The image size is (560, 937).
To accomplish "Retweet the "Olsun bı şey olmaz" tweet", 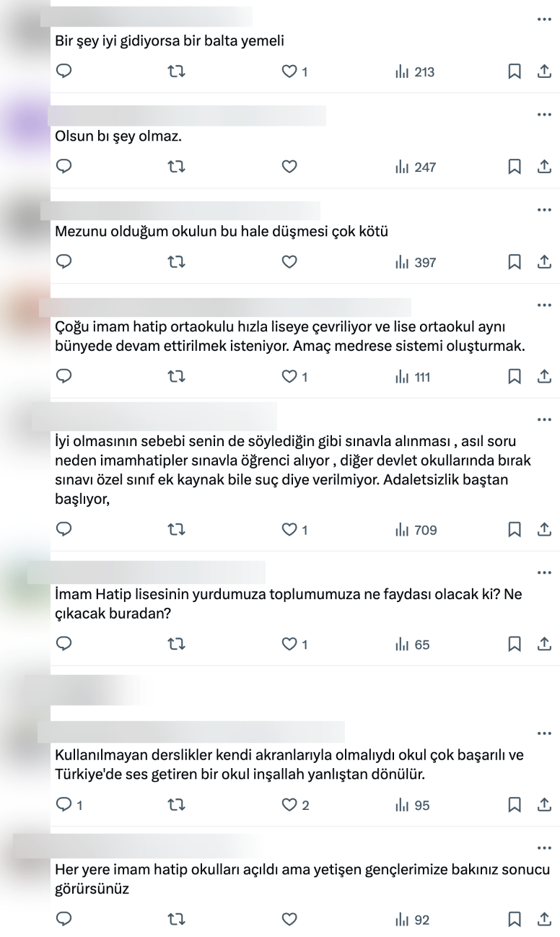I will click(x=176, y=167).
